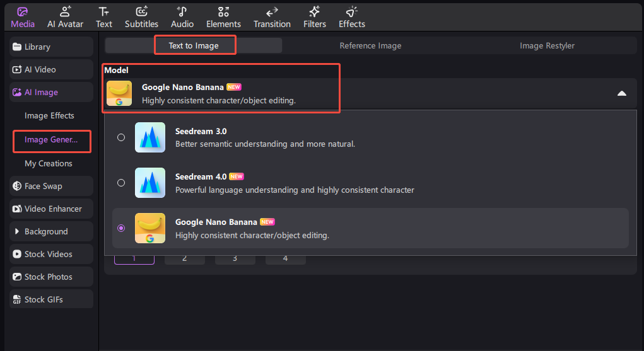The image size is (644, 351).
Task: Switch to the Image Restyler tab
Action: (x=547, y=45)
